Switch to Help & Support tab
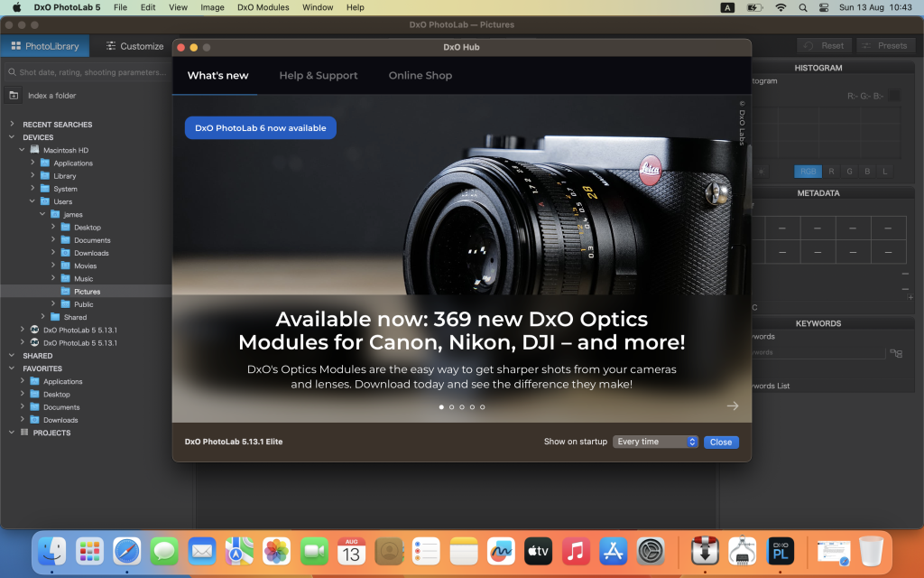The image size is (924, 578). 319,76
